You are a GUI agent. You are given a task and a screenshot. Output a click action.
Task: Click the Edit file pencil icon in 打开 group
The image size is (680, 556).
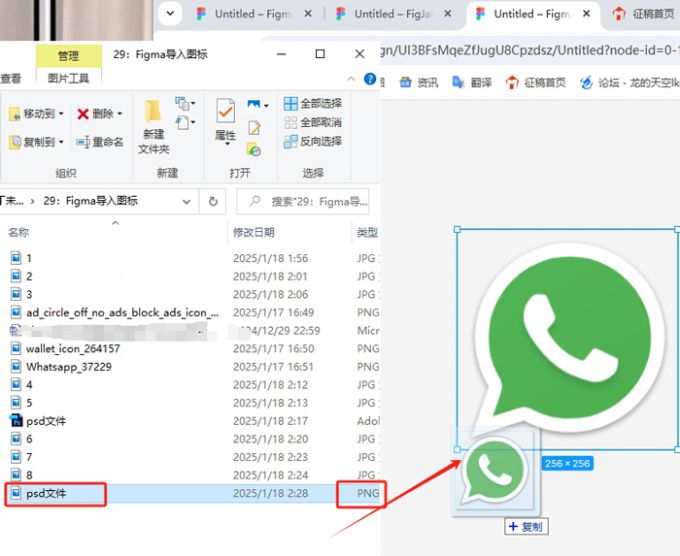(x=254, y=128)
